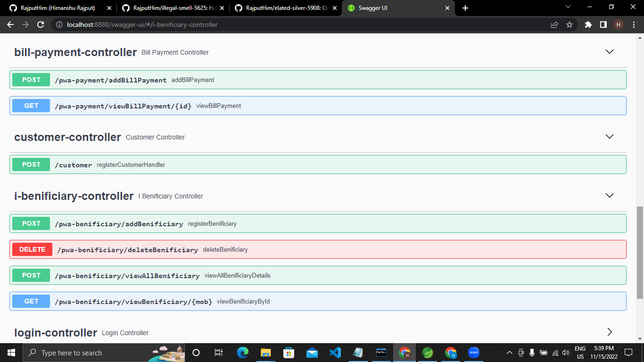Open the Extensions puzzle icon
The height and width of the screenshot is (362, 644).
point(588,25)
